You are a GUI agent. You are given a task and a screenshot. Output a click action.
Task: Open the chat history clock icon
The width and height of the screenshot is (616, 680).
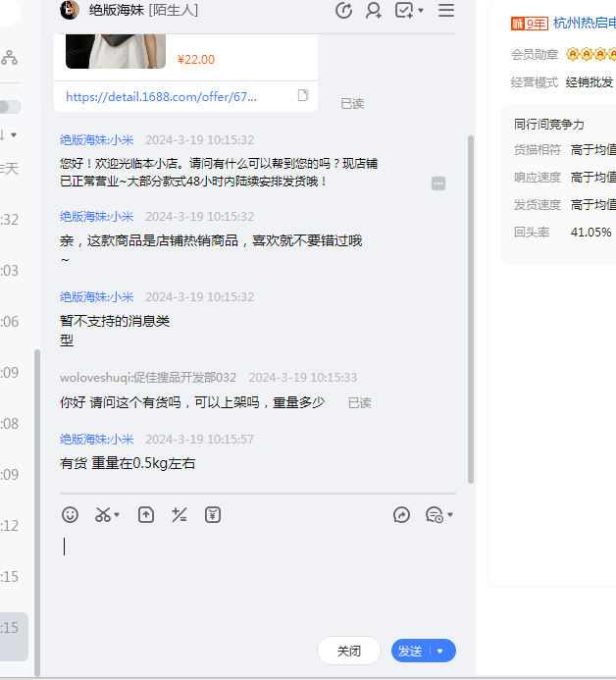tap(435, 514)
